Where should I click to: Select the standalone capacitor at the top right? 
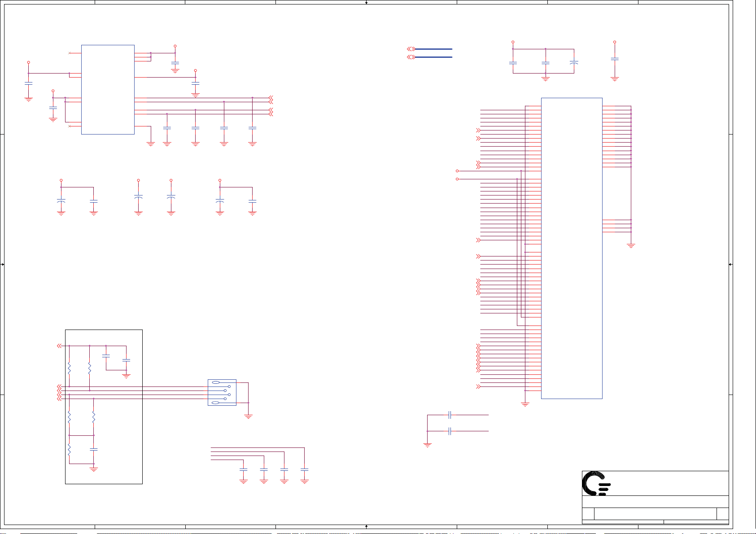[x=615, y=58]
